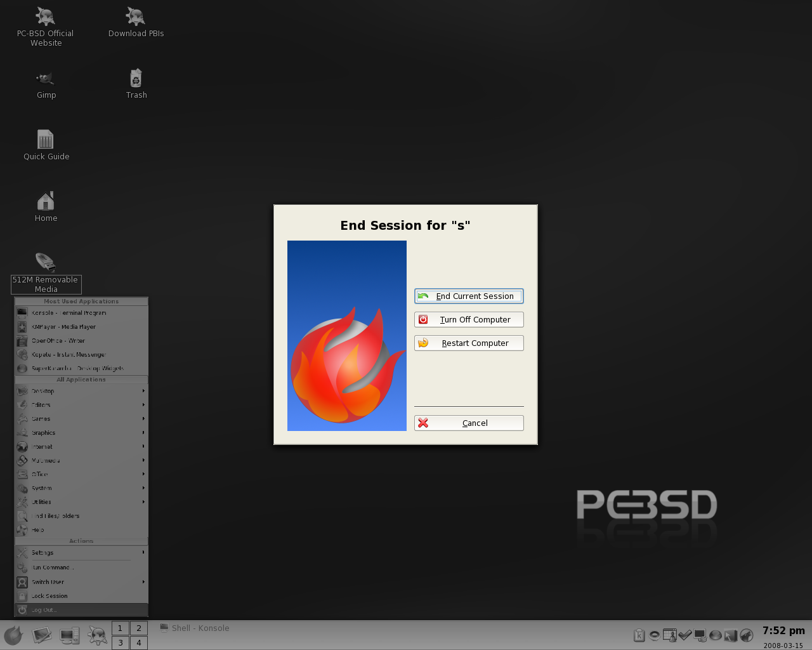Viewport: 812px width, 650px height.
Task: Choose Log Out... from the menu
Action: (81, 610)
